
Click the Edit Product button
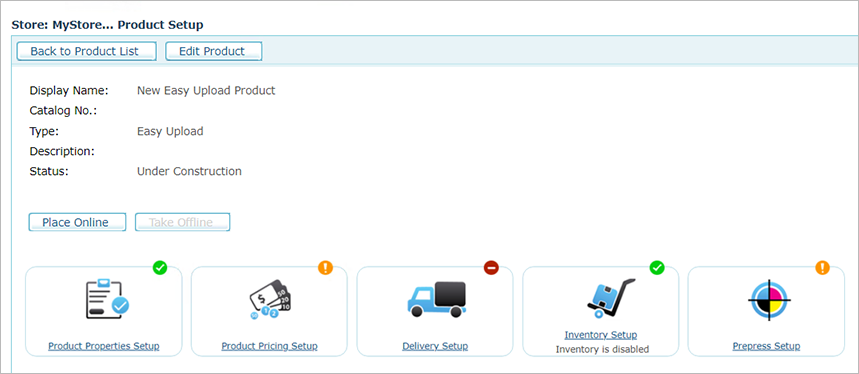click(214, 51)
